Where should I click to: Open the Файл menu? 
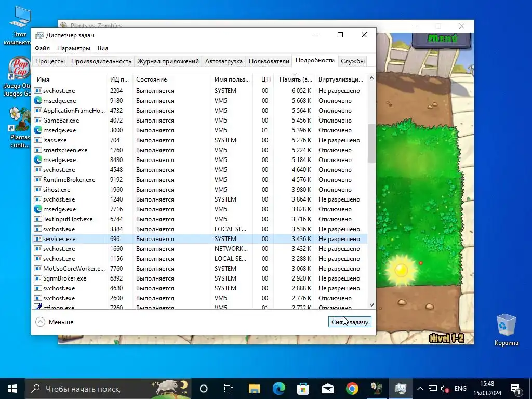click(x=43, y=48)
